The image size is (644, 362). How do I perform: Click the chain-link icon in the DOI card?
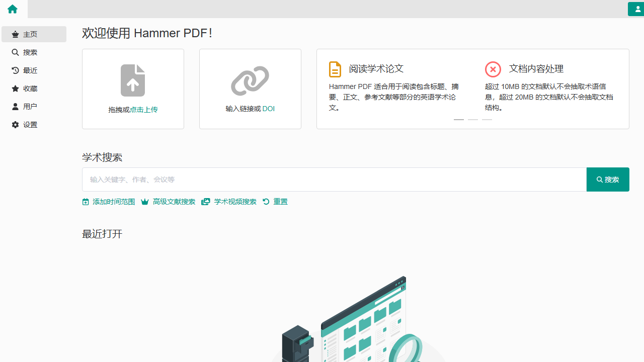click(x=250, y=80)
